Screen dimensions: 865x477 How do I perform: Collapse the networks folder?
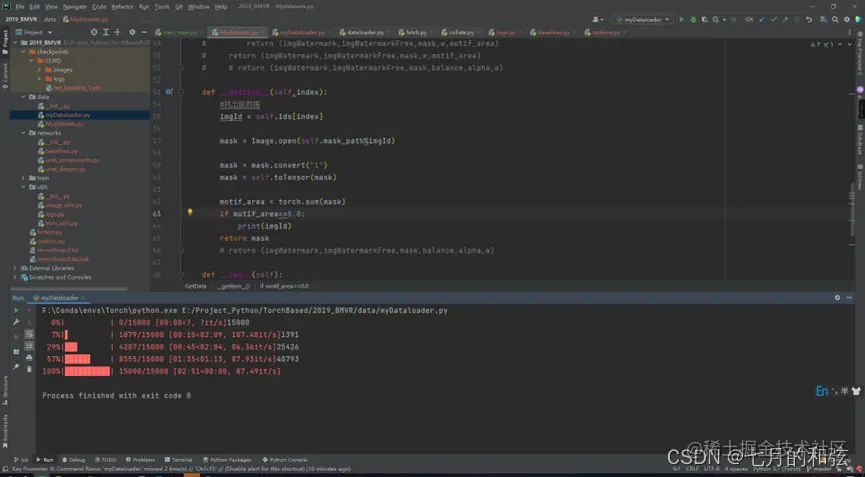24,133
